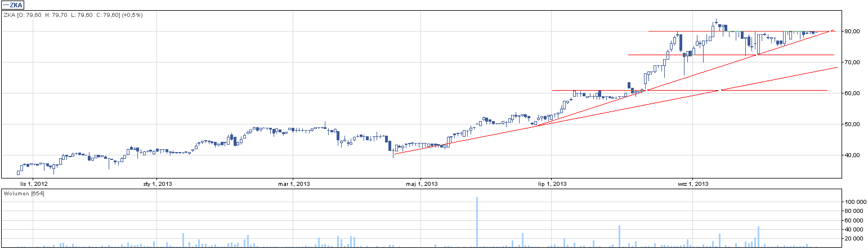
Task: Click the 50,00 price axis label
Action: coord(853,124)
